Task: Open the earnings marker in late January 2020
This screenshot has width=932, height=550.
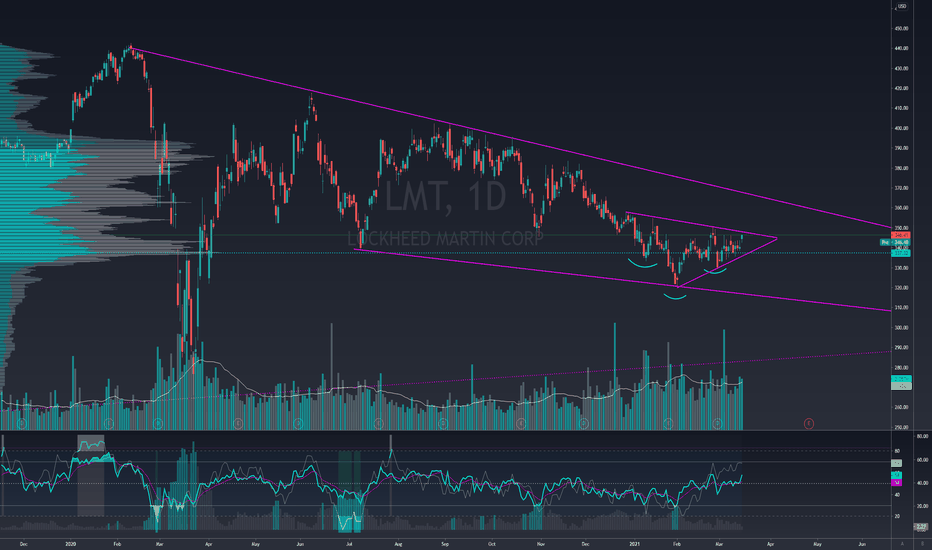Action: coord(109,423)
